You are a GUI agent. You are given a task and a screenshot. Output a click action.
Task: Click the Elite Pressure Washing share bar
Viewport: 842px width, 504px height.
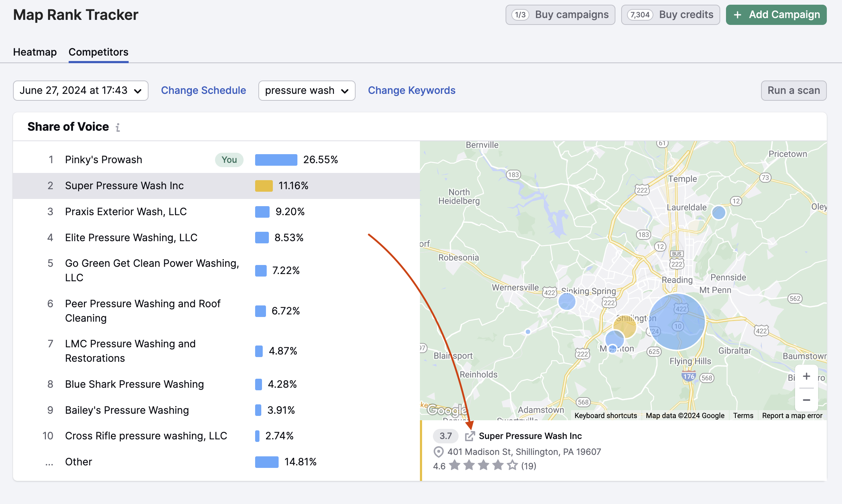pos(262,238)
